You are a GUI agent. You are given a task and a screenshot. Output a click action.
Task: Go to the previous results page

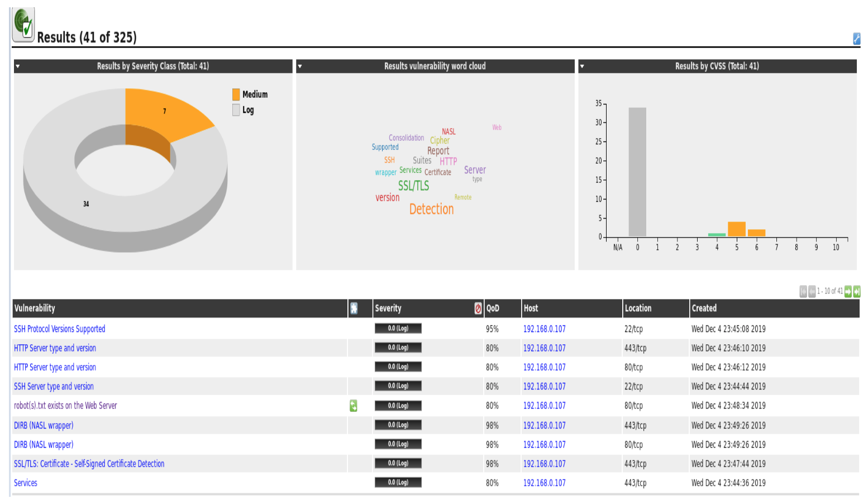pyautogui.click(x=812, y=291)
